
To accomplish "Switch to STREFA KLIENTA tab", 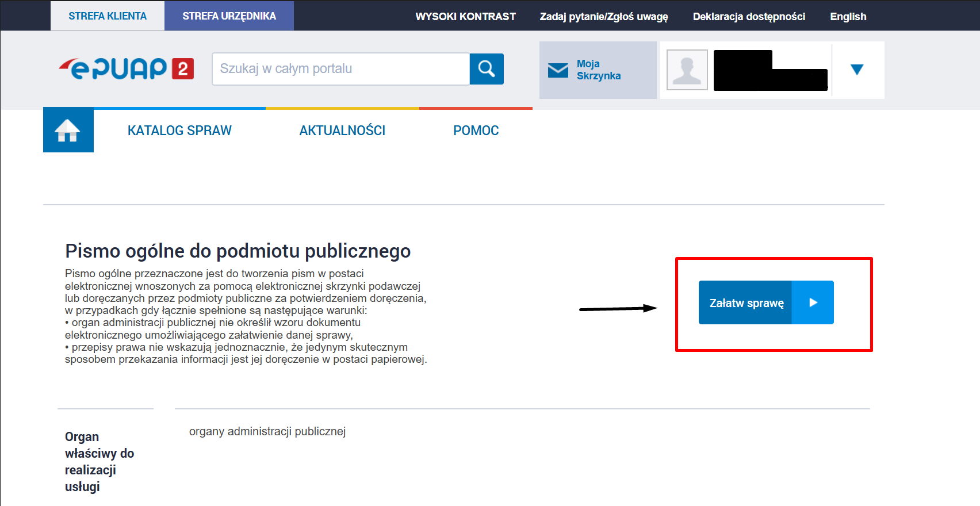I will pyautogui.click(x=108, y=16).
